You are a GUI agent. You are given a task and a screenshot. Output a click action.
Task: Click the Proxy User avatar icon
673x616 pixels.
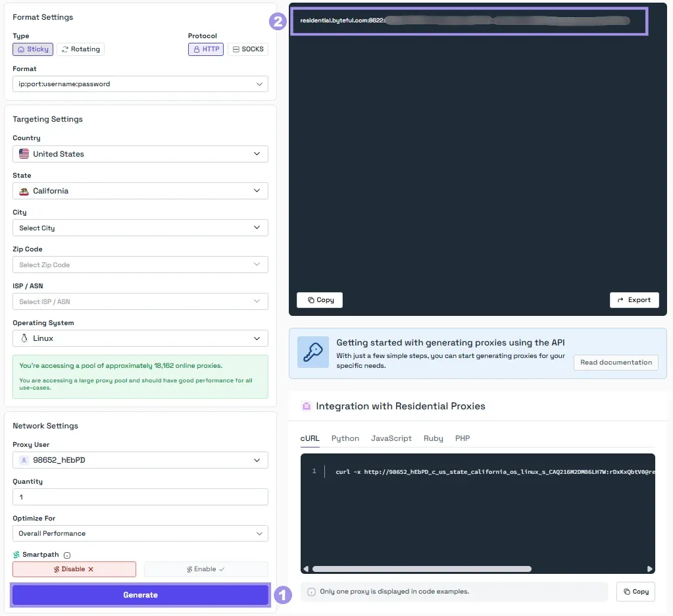click(24, 460)
